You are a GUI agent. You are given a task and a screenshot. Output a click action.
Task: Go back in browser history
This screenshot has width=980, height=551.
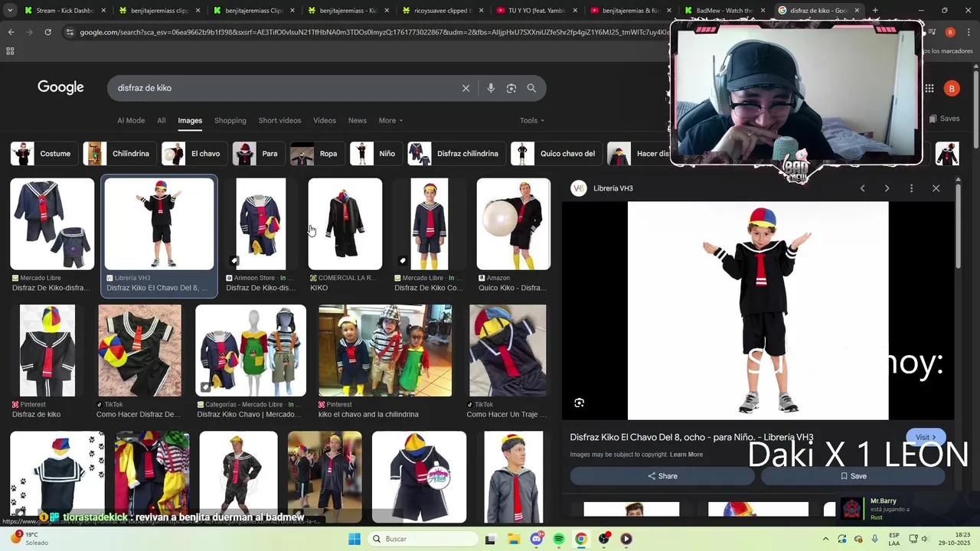[11, 32]
